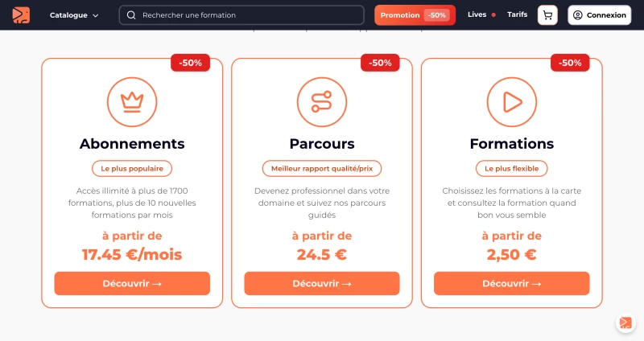Click the Catalogue chevron arrow
This screenshot has width=644, height=341.
click(x=96, y=15)
